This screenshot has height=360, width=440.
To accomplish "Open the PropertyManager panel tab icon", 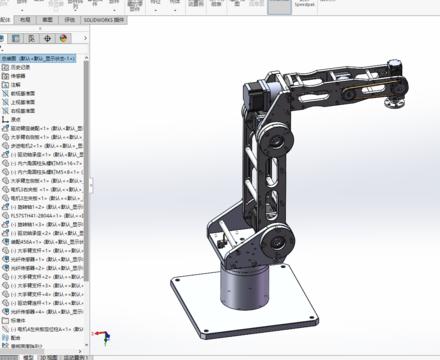I will point(16,39).
